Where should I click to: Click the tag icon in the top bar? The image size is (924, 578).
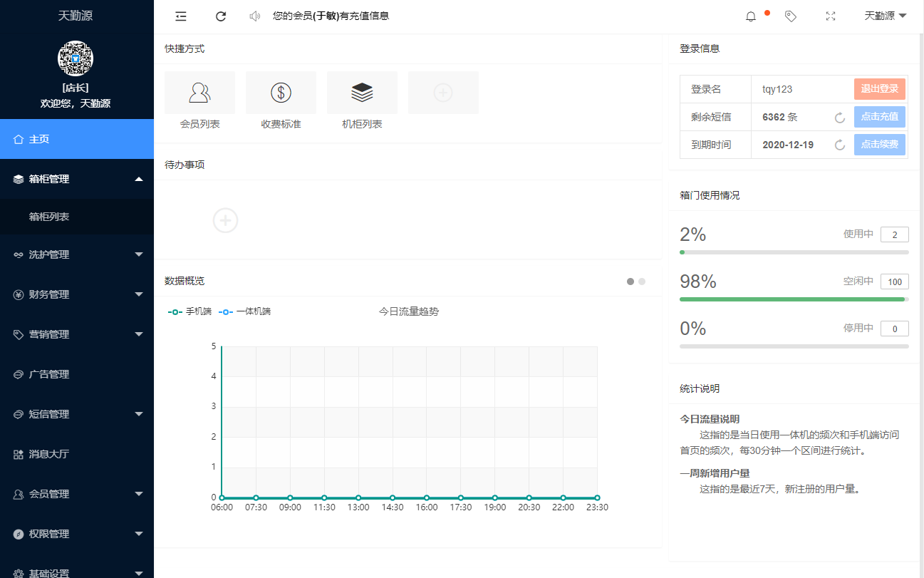coord(790,16)
